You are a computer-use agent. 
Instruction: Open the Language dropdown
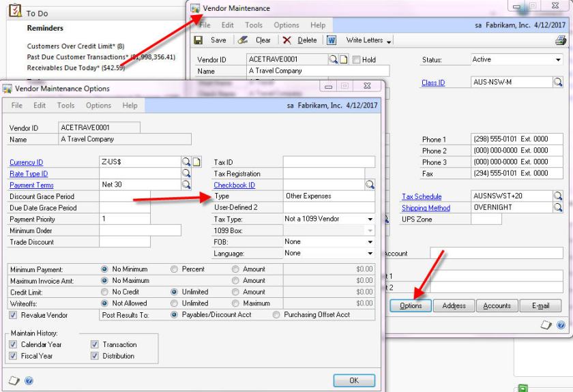coord(370,253)
